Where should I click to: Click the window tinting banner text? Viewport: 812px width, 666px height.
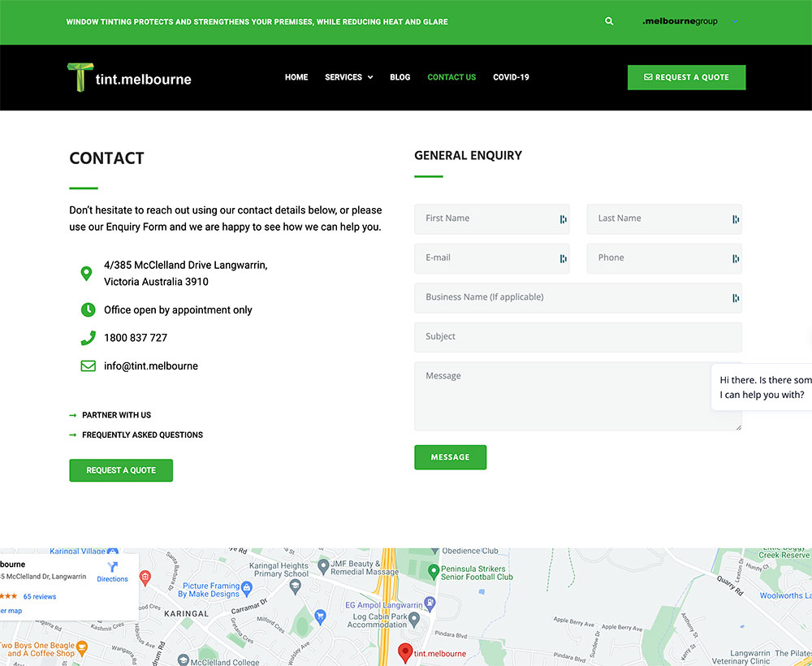(x=257, y=22)
